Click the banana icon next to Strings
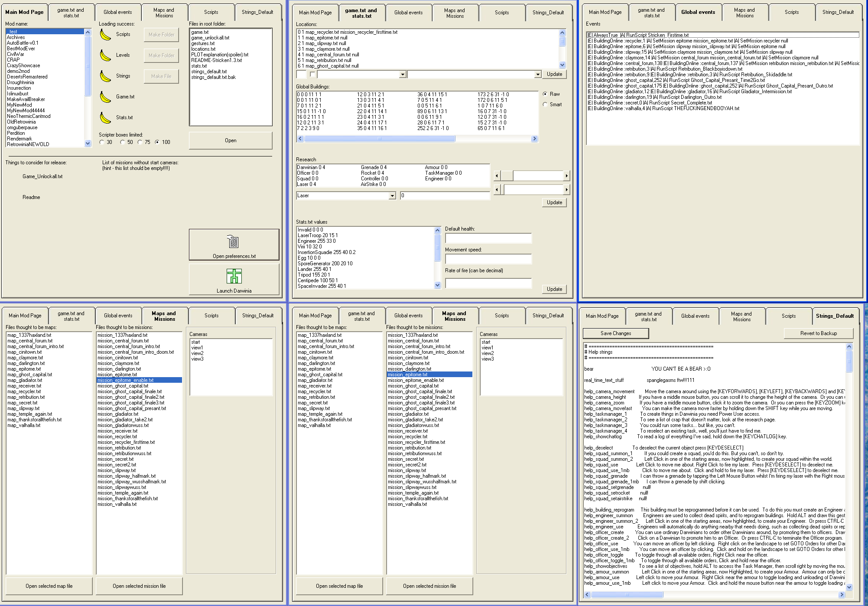The height and width of the screenshot is (606, 868). pyautogui.click(x=105, y=76)
